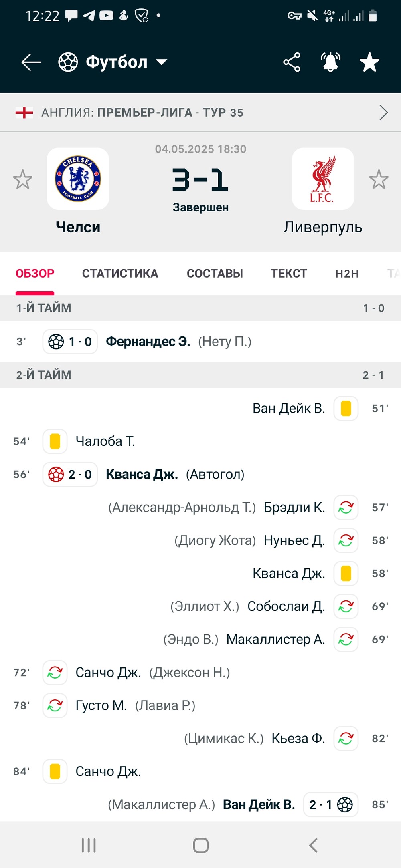Add Liverpool to favorites with star
The height and width of the screenshot is (868, 401).
[x=379, y=179]
